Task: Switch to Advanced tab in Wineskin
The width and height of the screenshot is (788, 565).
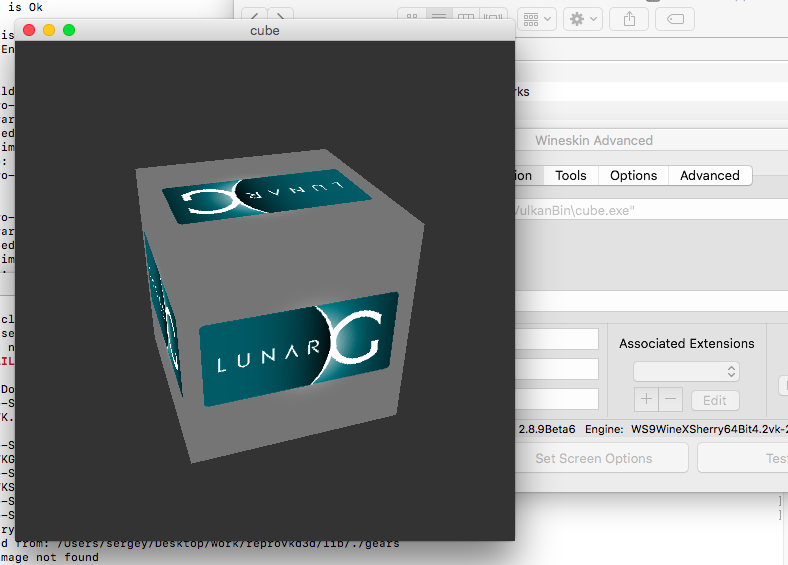Action: (710, 175)
